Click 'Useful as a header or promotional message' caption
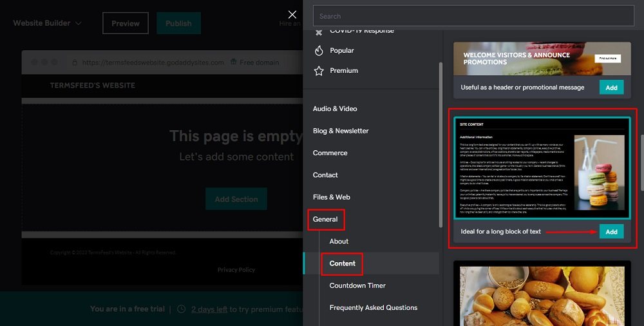Screen dimensions: 644x326 522,87
